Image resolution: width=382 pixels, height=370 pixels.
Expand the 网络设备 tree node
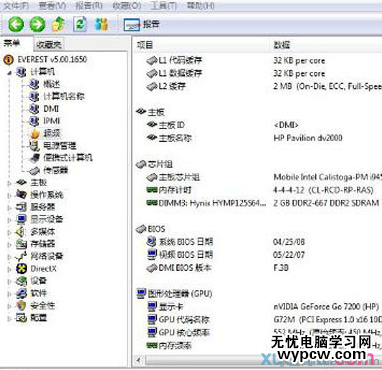click(x=9, y=257)
